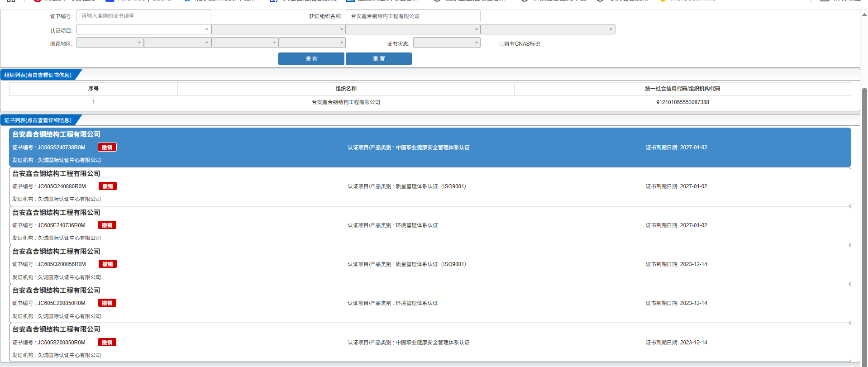Click expiry date of certificate JC605S240738R0M
Viewport: 868px width, 367px height.
[x=676, y=148]
